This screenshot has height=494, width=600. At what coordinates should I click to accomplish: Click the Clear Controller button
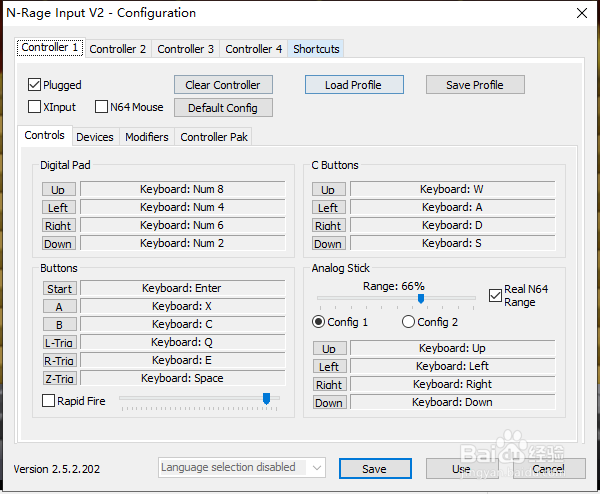pyautogui.click(x=223, y=85)
